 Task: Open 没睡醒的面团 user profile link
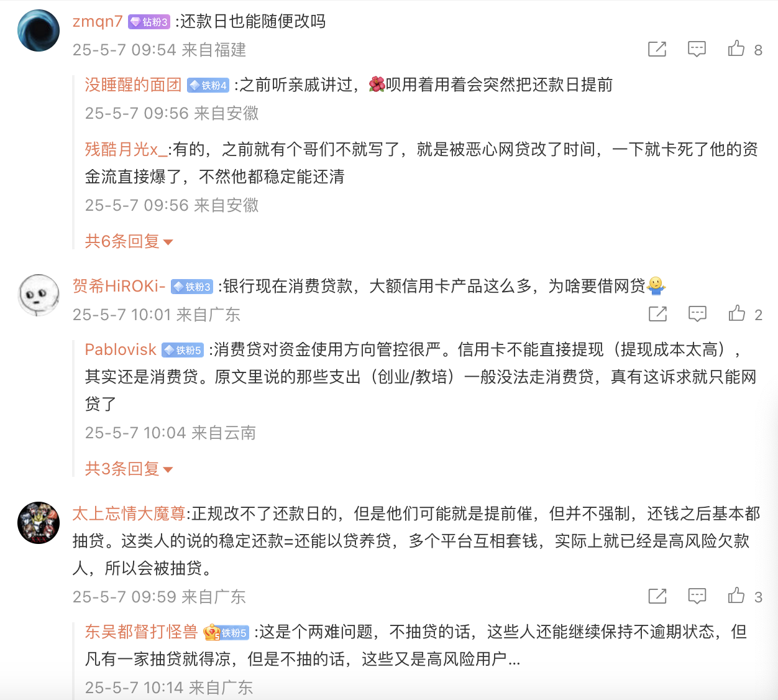133,85
